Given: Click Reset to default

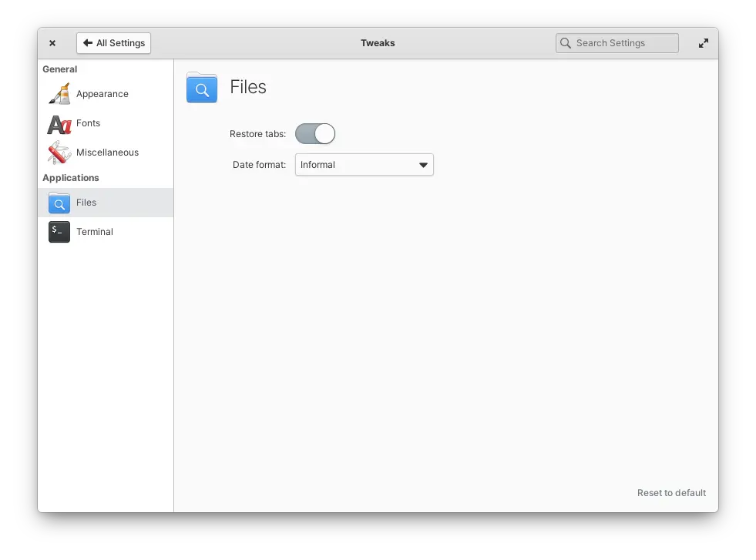Looking at the screenshot, I should point(671,493).
